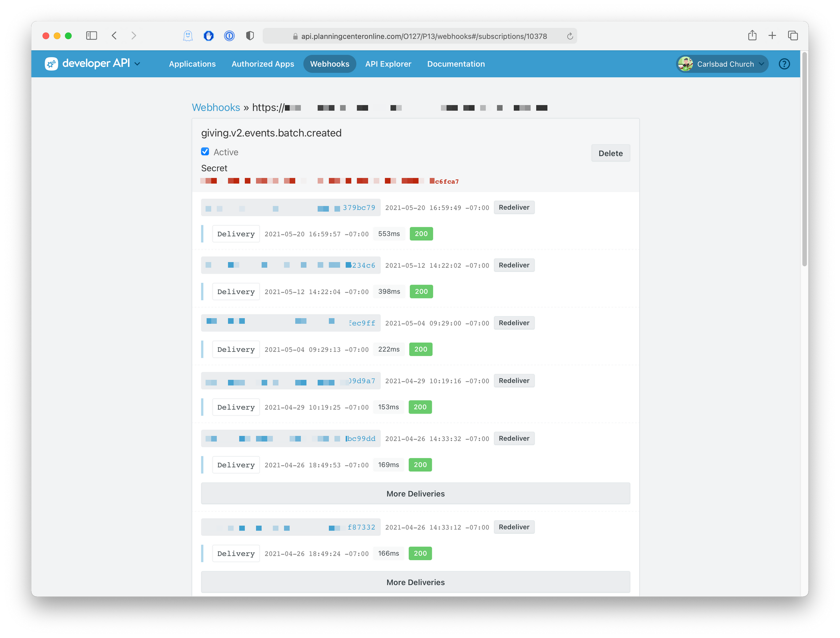Viewport: 840px width, 638px height.
Task: Open the help question mark icon
Action: [x=784, y=64]
